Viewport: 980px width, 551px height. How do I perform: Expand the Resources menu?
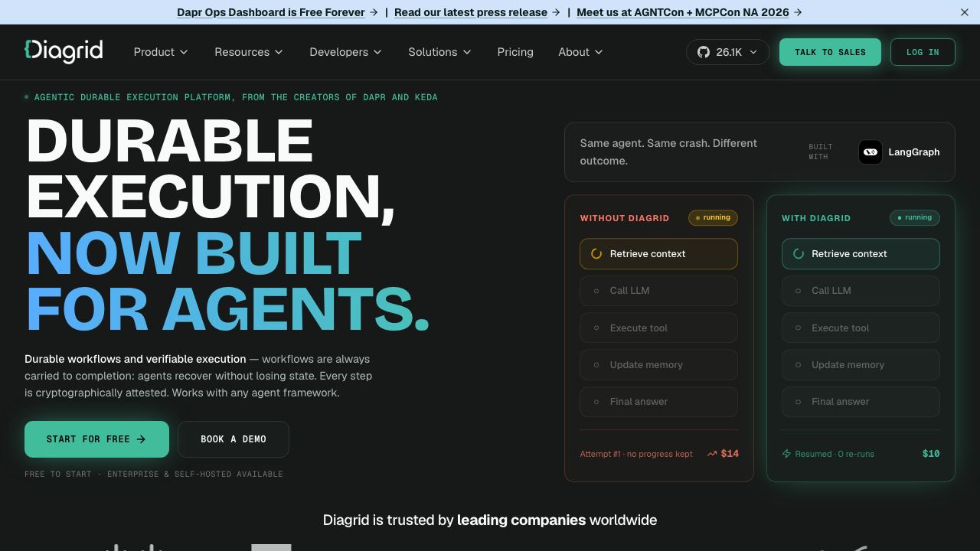pyautogui.click(x=249, y=52)
